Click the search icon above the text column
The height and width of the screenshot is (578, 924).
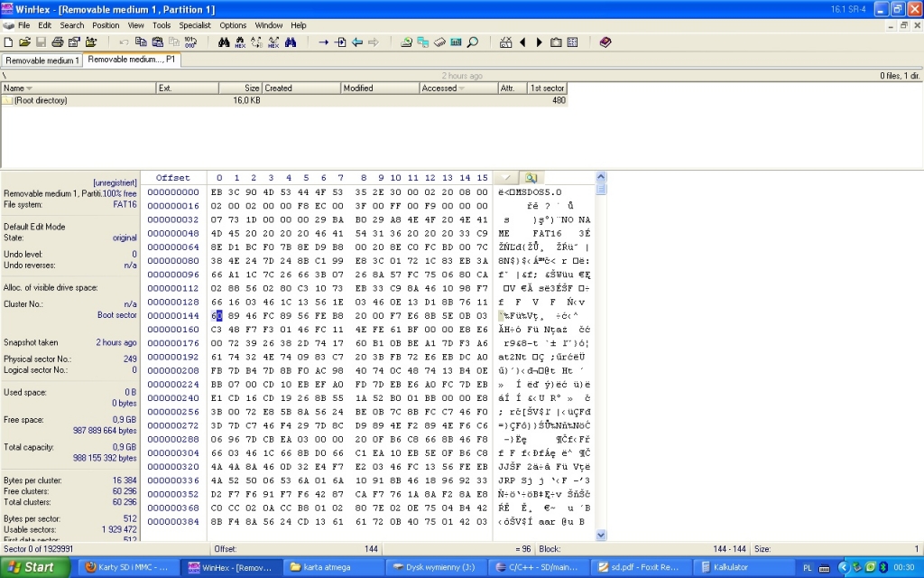pyautogui.click(x=531, y=178)
